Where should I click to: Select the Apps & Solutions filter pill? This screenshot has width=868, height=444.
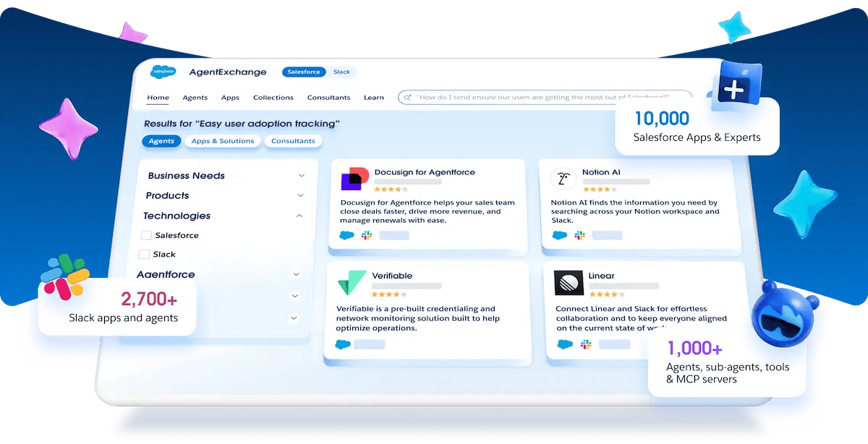[223, 141]
